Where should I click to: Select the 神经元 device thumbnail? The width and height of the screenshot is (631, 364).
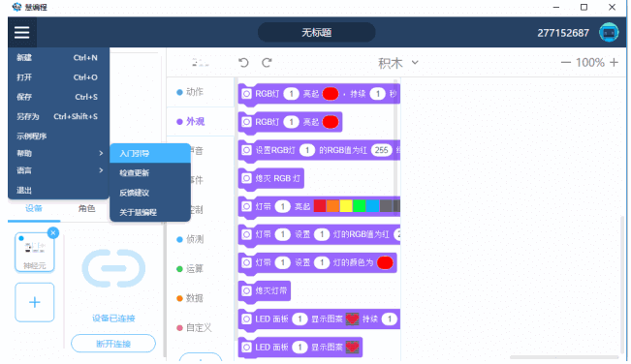coord(35,253)
